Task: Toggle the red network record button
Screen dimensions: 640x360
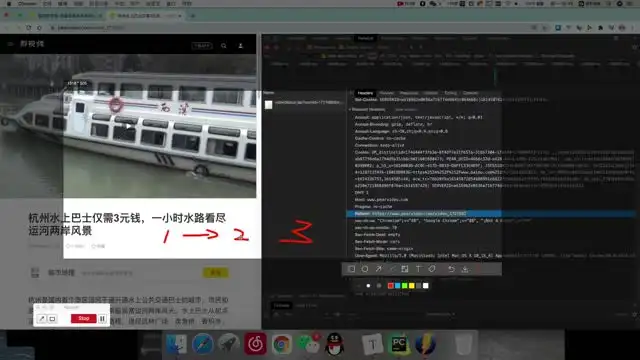Action: point(267,47)
